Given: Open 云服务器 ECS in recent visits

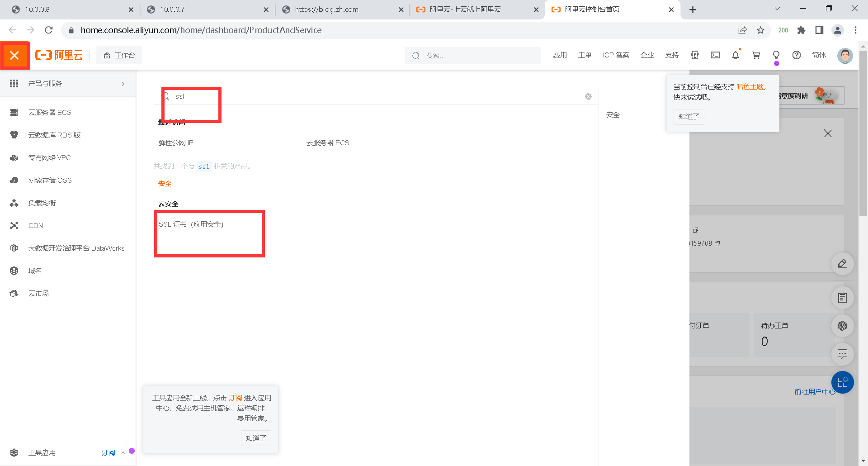Looking at the screenshot, I should [328, 143].
